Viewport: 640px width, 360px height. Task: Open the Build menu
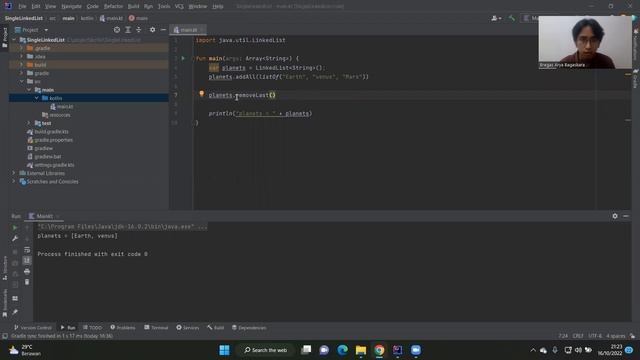[133, 6]
